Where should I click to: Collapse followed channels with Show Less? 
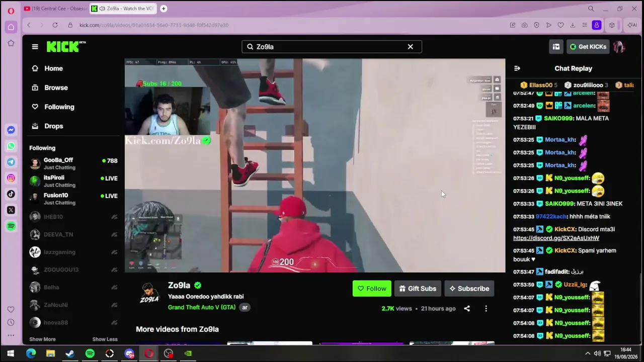pos(105,339)
